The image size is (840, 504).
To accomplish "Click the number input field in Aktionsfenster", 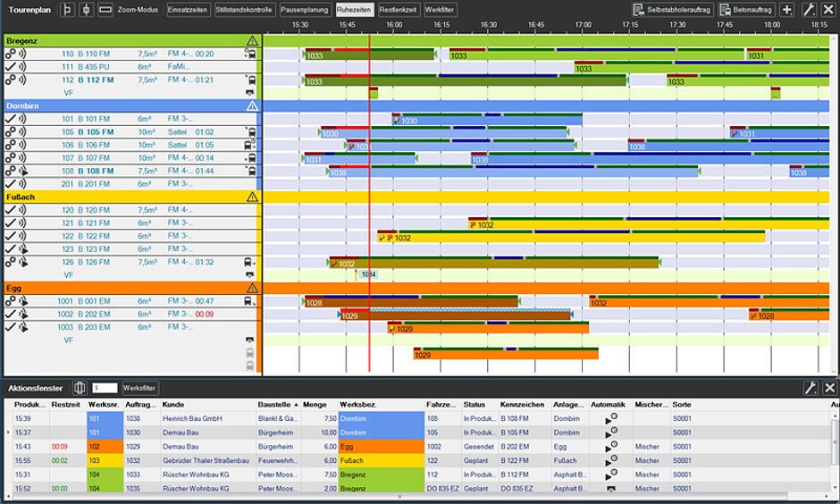I will (105, 388).
